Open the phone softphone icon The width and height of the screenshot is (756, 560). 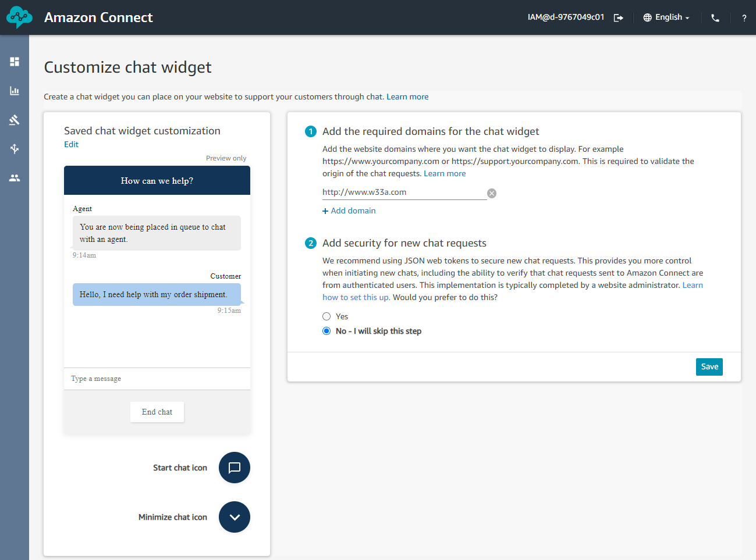point(715,18)
